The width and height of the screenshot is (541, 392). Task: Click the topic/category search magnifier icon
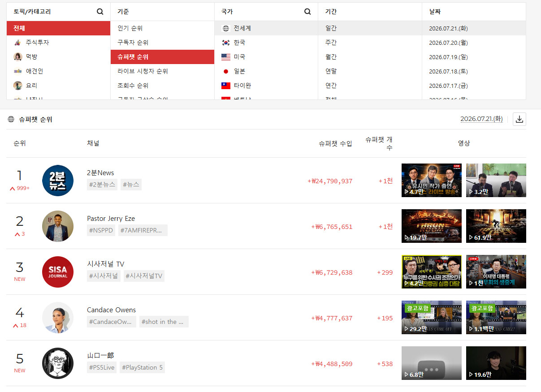click(x=100, y=12)
